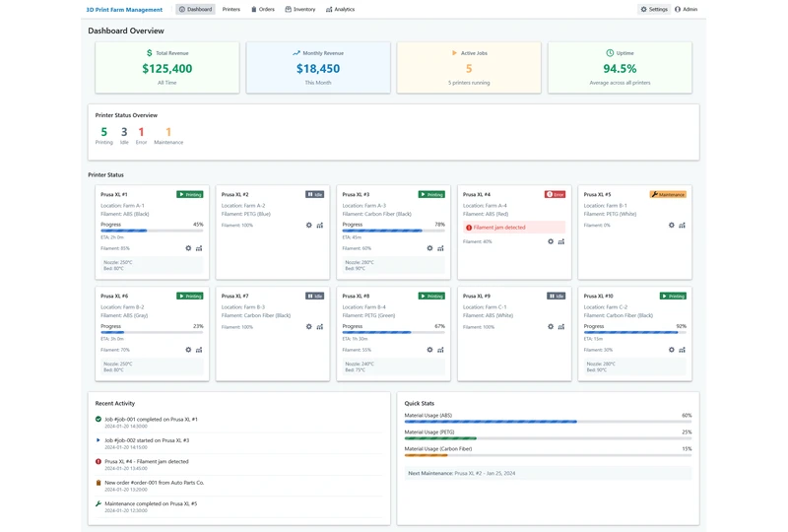Click wrench icon beside Maintenance completed activity
788x532 pixels.
[x=98, y=503]
